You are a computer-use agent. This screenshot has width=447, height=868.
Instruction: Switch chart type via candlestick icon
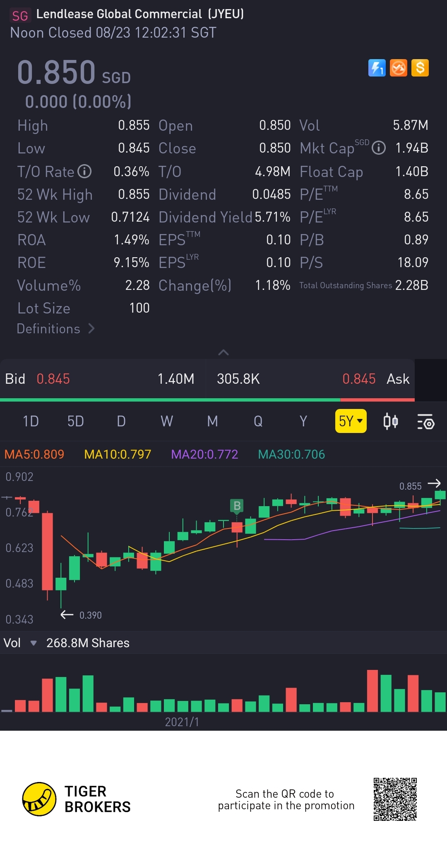tap(390, 421)
